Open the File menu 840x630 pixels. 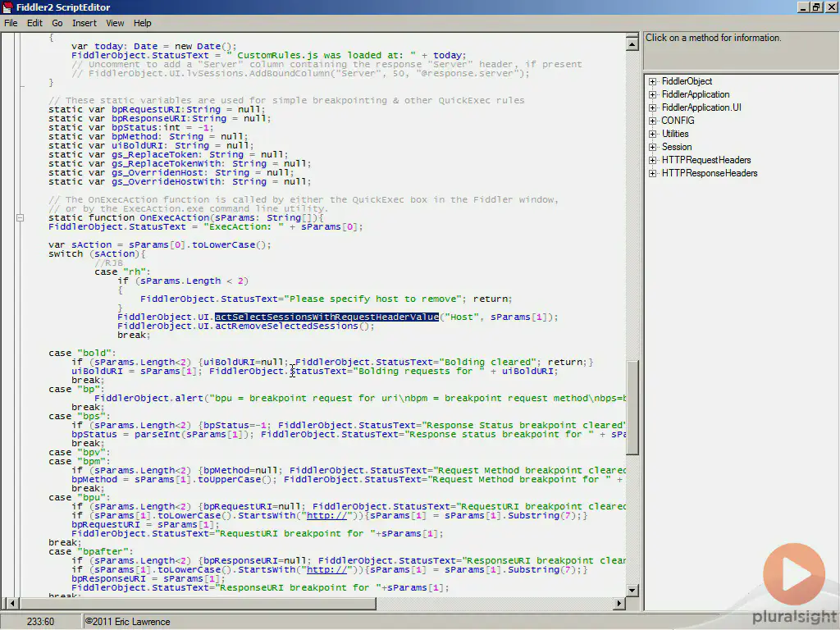(x=11, y=23)
